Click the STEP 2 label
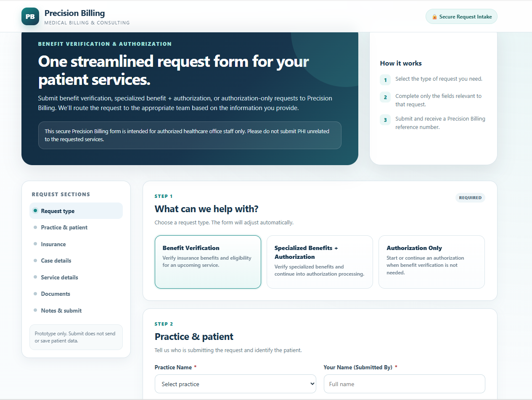The width and height of the screenshot is (532, 400). [164, 324]
